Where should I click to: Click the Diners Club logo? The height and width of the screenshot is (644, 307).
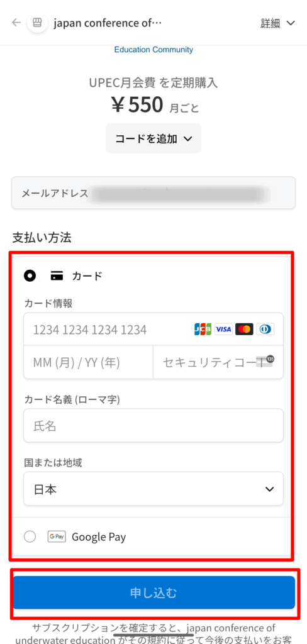coord(265,329)
